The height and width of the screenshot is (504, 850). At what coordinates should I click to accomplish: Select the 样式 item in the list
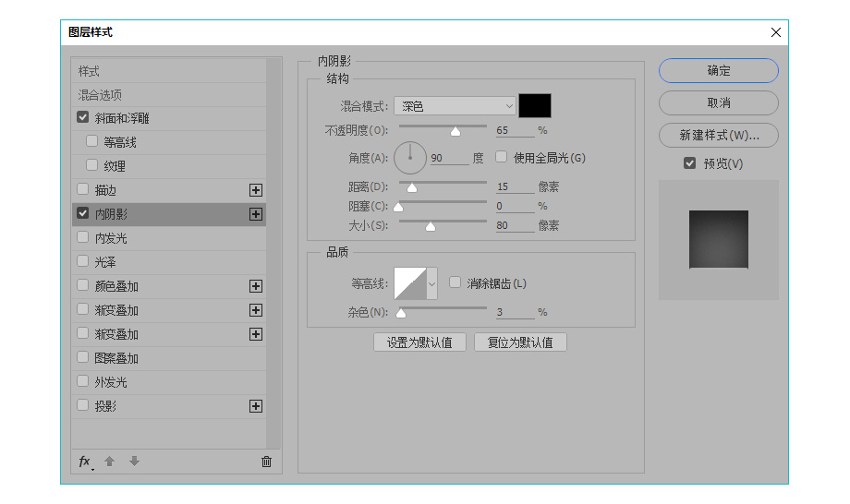(169, 71)
